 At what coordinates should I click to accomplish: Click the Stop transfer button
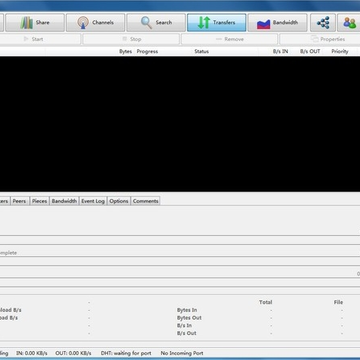click(x=131, y=39)
